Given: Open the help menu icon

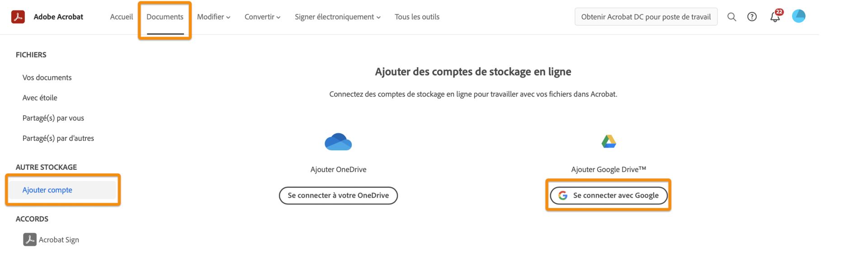Looking at the screenshot, I should pos(752,17).
